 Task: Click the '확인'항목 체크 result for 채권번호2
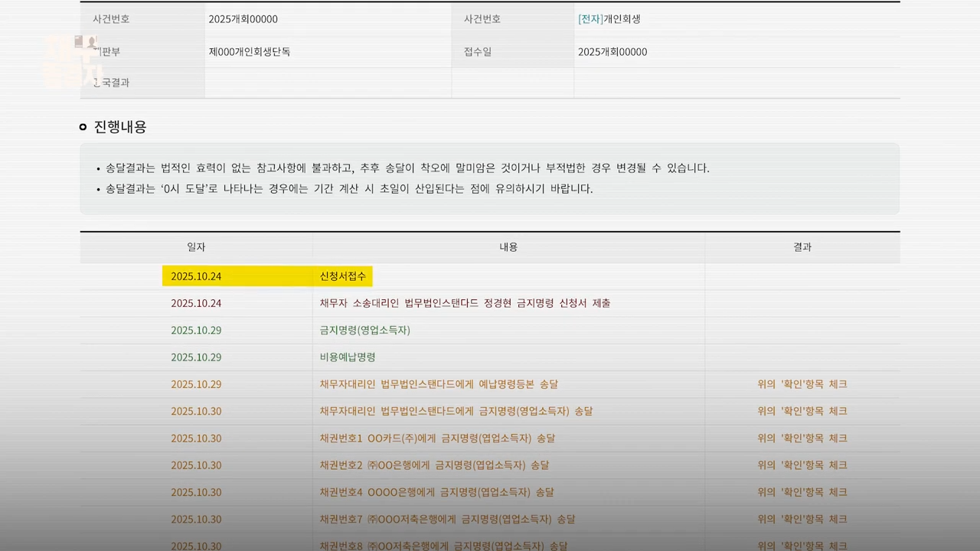(802, 465)
